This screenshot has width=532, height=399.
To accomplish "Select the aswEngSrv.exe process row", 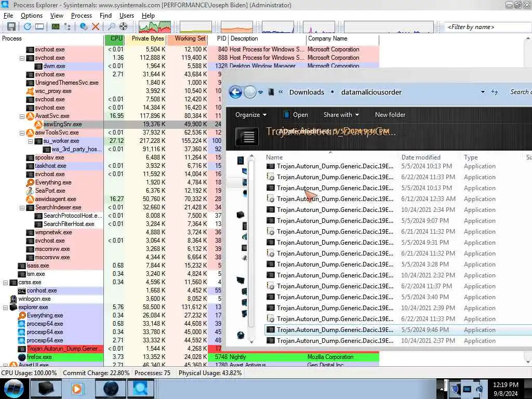I will (x=111, y=125).
